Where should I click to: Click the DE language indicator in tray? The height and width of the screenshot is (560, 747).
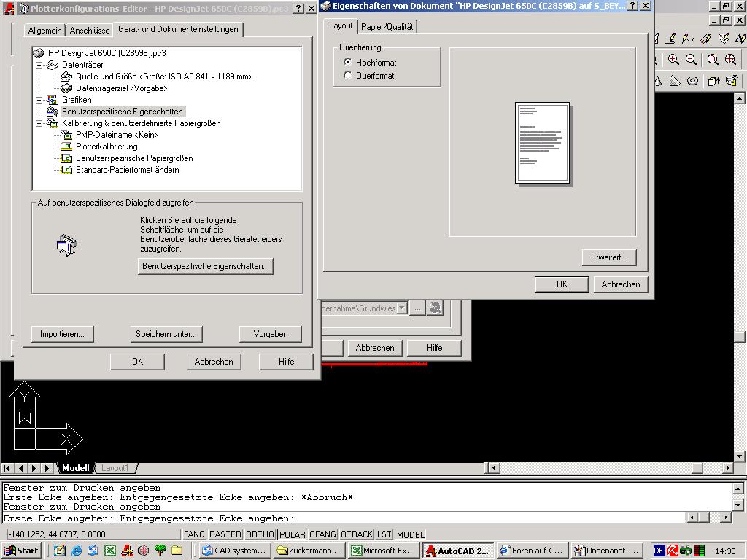659,551
